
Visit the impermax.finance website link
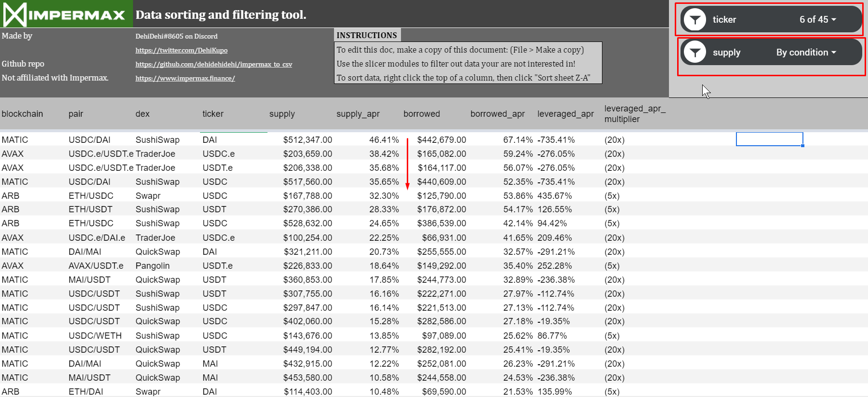click(x=185, y=78)
